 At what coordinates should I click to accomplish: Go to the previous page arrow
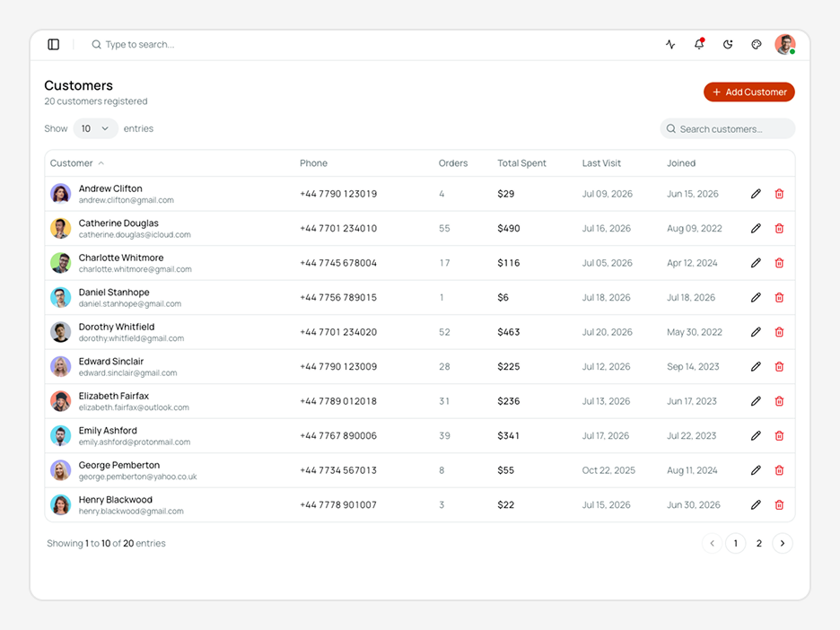[712, 543]
